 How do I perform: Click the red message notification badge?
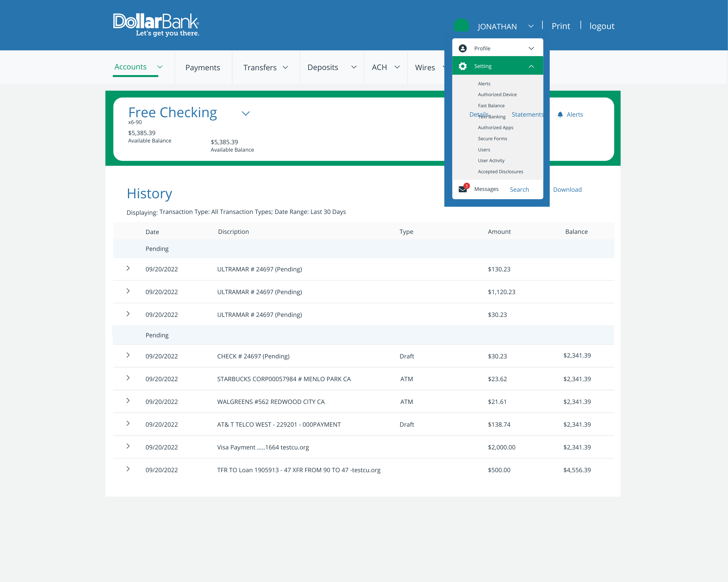coord(467,186)
